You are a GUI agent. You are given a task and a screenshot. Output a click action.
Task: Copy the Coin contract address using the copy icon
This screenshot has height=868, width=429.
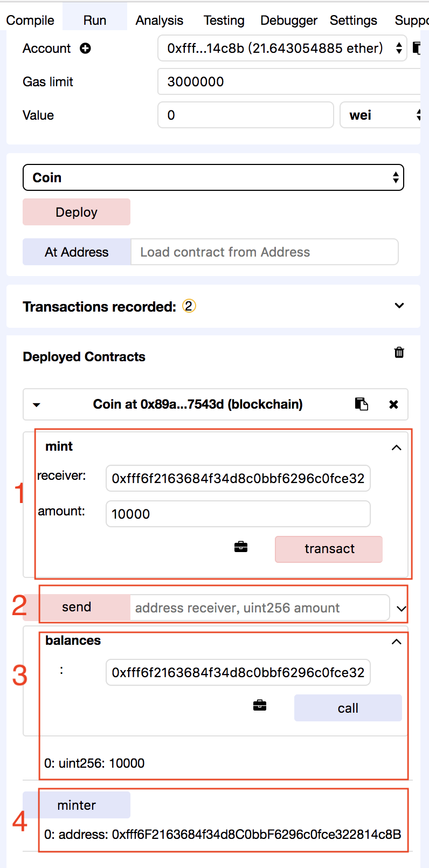362,404
